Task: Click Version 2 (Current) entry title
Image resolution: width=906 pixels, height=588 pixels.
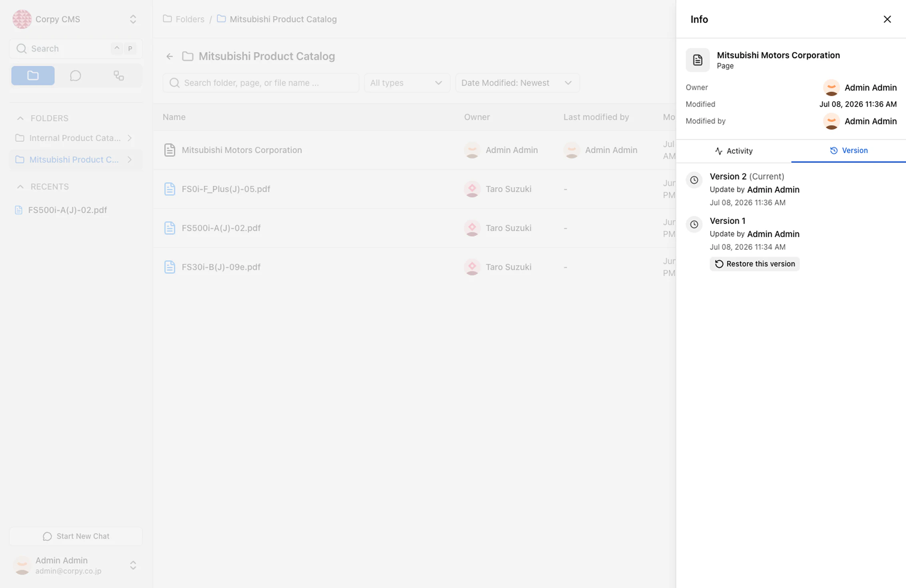Action: point(747,176)
